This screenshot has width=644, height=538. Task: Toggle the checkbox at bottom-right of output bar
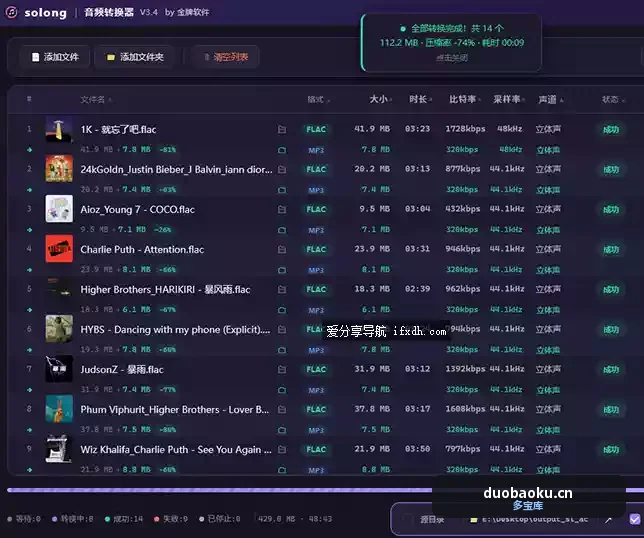pos(635,519)
